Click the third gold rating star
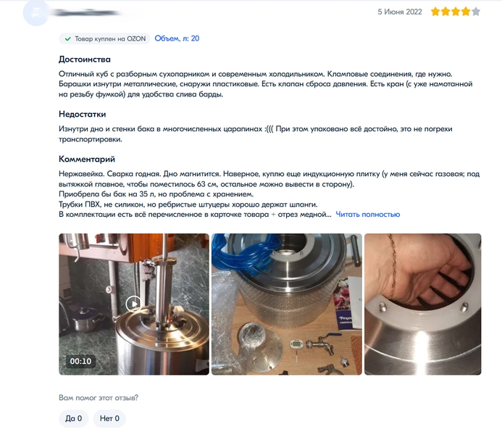Screen dimensions: 502x448 click(456, 12)
